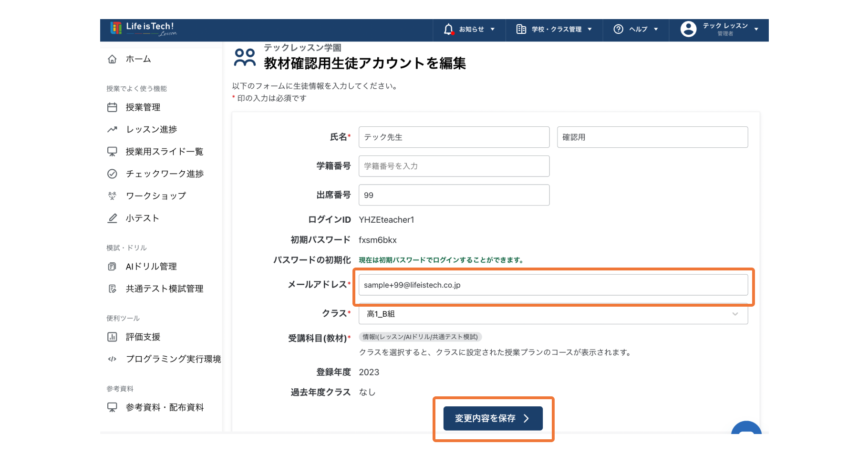Click the Life is Tech! logo
Screen dimensions: 868x455
143,29
